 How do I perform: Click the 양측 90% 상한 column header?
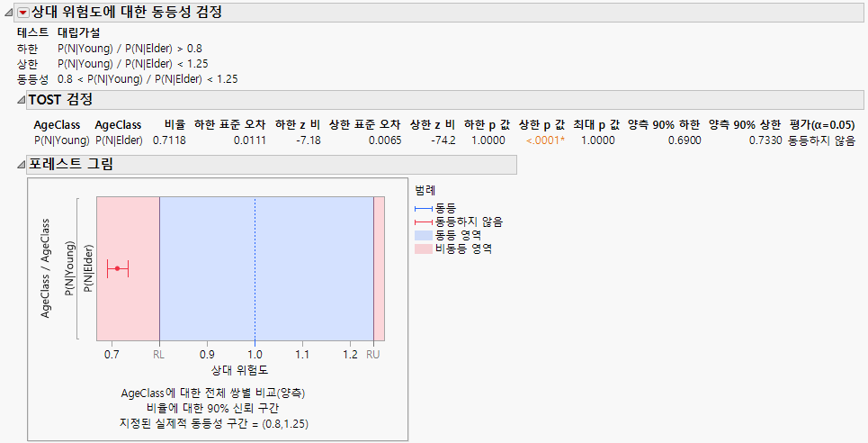pyautogui.click(x=745, y=125)
